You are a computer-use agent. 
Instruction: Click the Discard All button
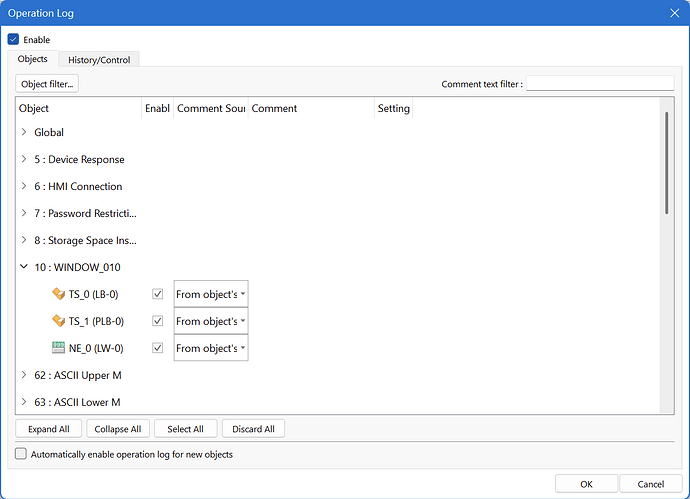(253, 429)
